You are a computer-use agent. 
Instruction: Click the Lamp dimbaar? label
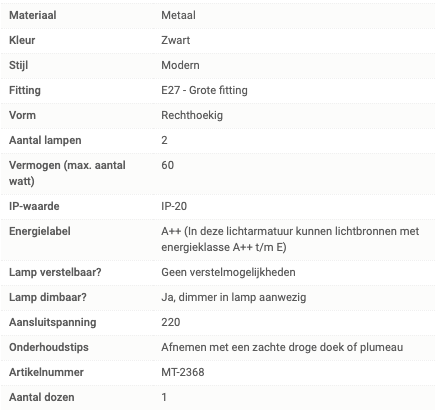[x=48, y=297]
